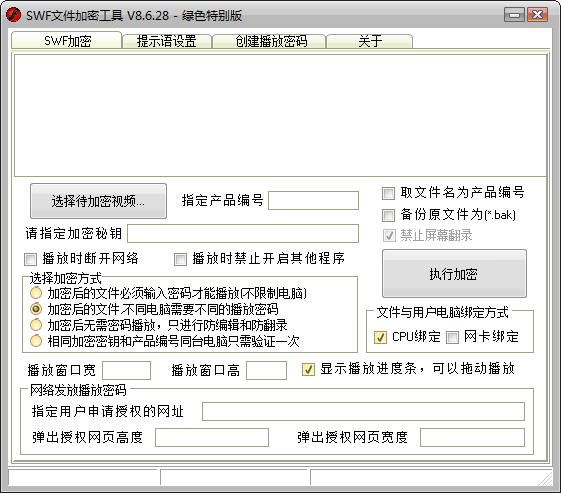The height and width of the screenshot is (493, 561).
Task: Enable 备份原文件为(*.bak) checkbox
Action: pos(389,215)
